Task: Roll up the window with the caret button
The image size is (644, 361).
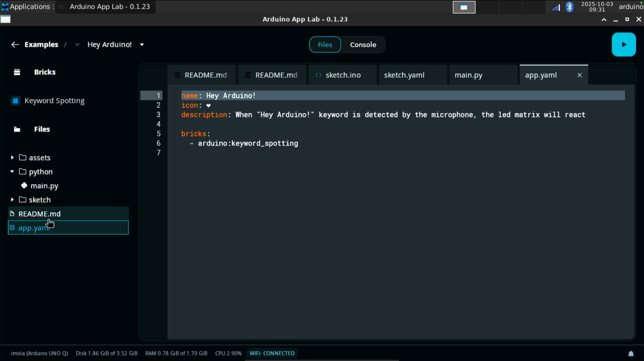Action: point(604,19)
